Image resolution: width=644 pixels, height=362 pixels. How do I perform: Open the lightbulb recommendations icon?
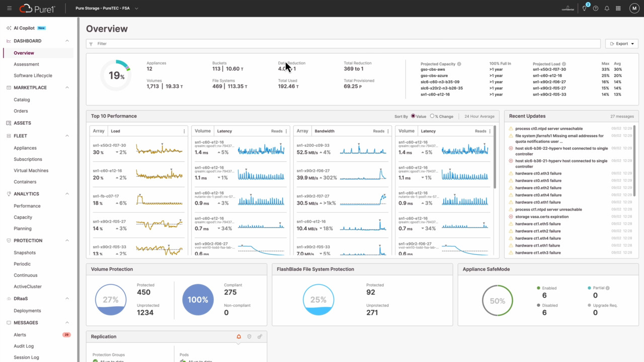pyautogui.click(x=585, y=9)
